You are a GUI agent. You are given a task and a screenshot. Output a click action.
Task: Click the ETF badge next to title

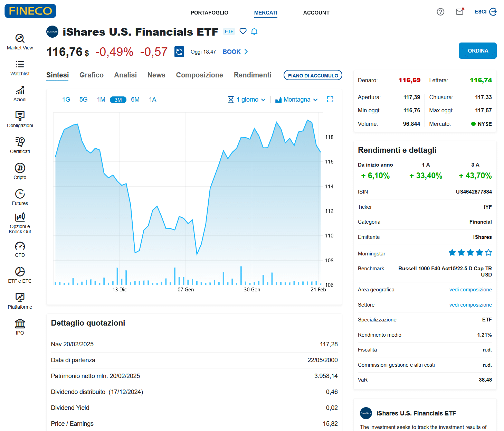[x=229, y=31]
